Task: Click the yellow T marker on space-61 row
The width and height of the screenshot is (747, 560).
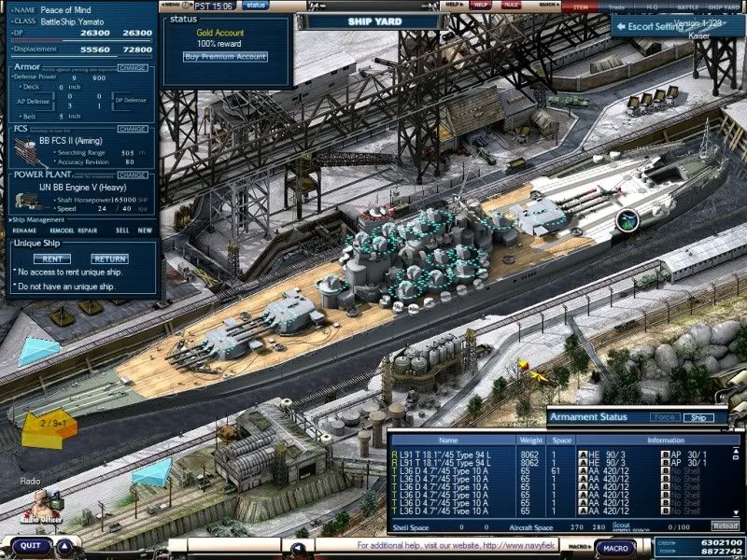Action: [x=394, y=471]
